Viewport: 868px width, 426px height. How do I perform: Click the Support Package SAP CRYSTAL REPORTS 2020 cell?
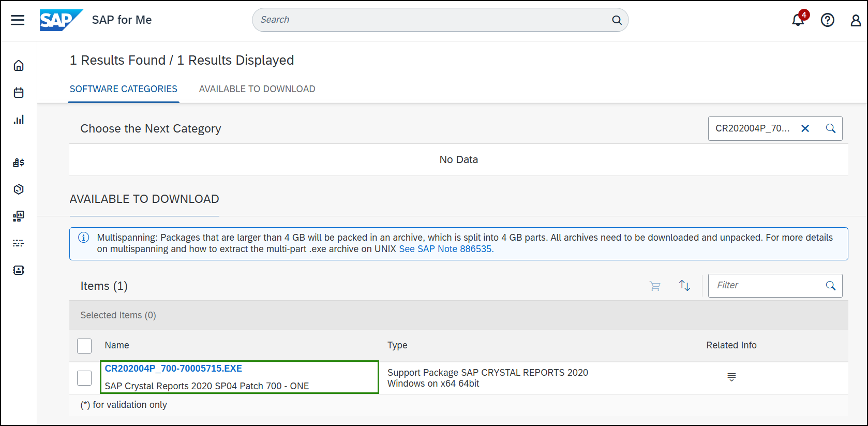click(x=488, y=378)
